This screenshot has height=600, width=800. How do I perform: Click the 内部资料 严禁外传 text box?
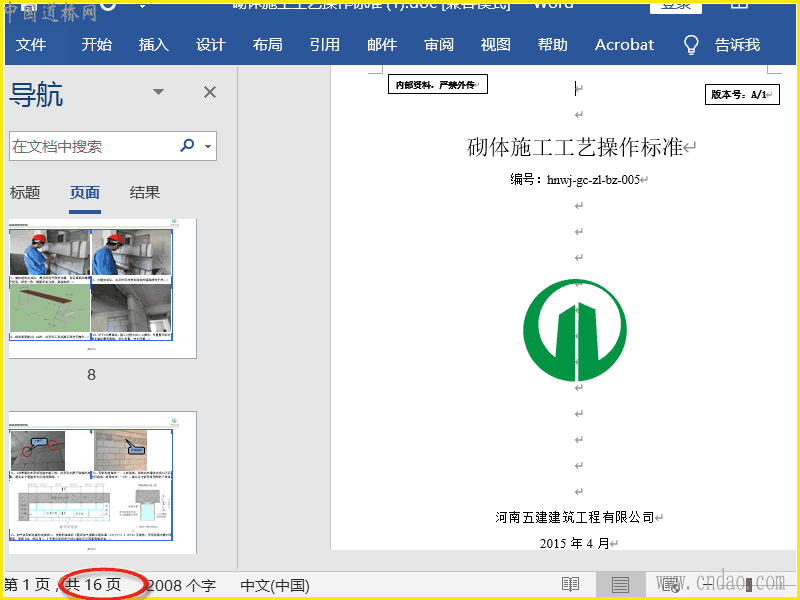pyautogui.click(x=438, y=84)
